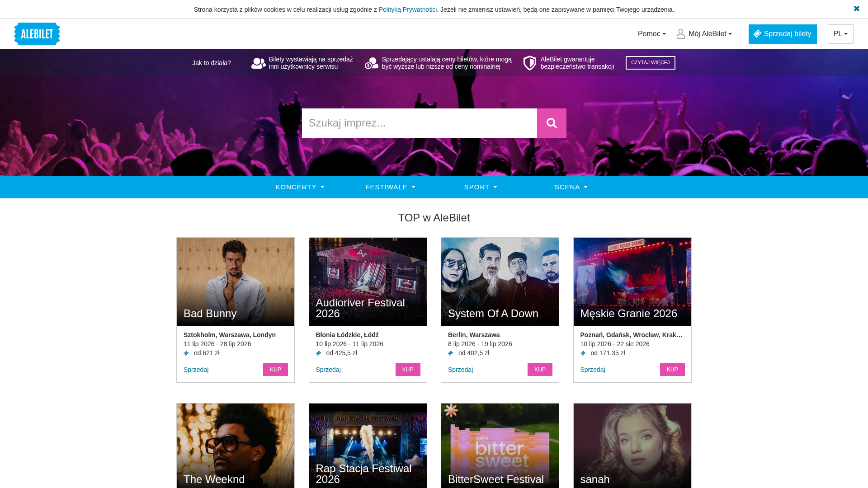The image size is (868, 488).
Task: Click Sprzedaj link under Męskie Granie
Action: tap(593, 370)
